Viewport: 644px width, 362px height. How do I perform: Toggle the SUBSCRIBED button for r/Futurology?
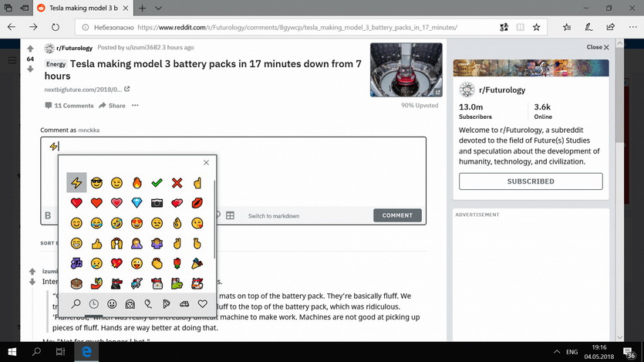531,181
